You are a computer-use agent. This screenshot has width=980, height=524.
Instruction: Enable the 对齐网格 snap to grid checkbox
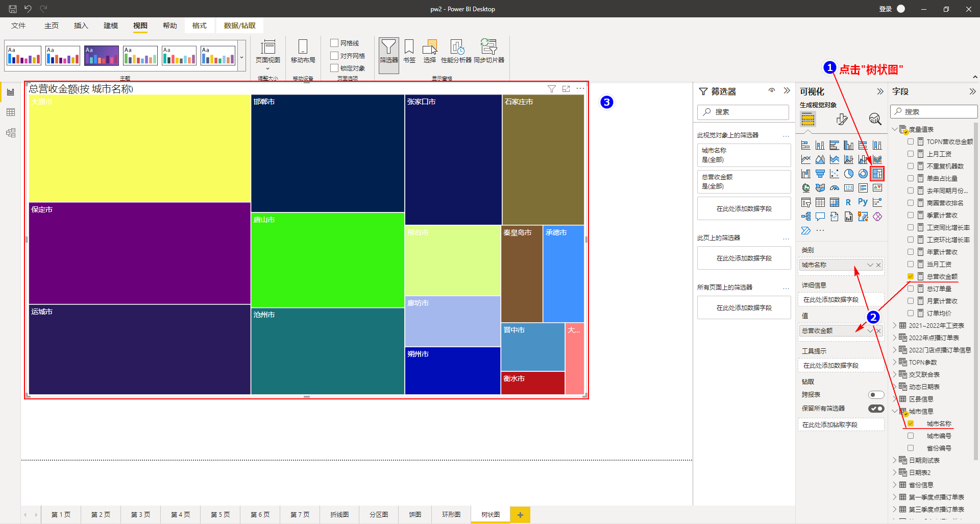click(x=334, y=56)
